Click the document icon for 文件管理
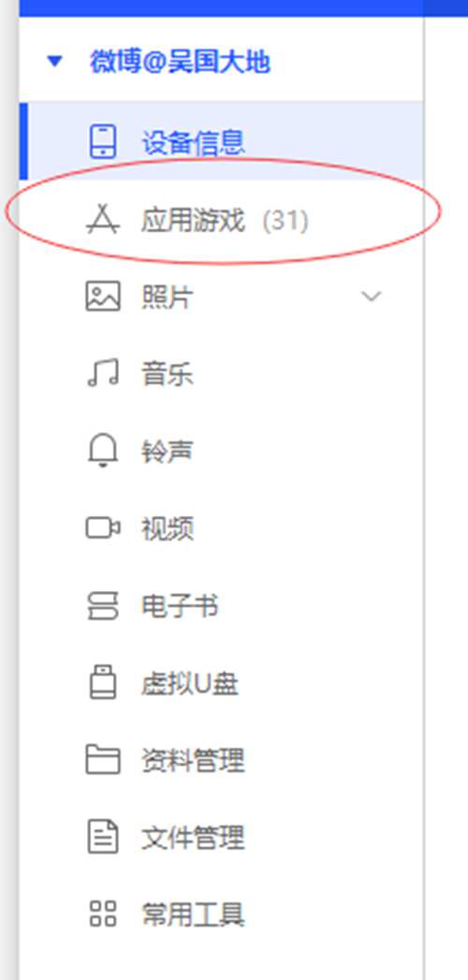This screenshot has width=468, height=980. [103, 838]
